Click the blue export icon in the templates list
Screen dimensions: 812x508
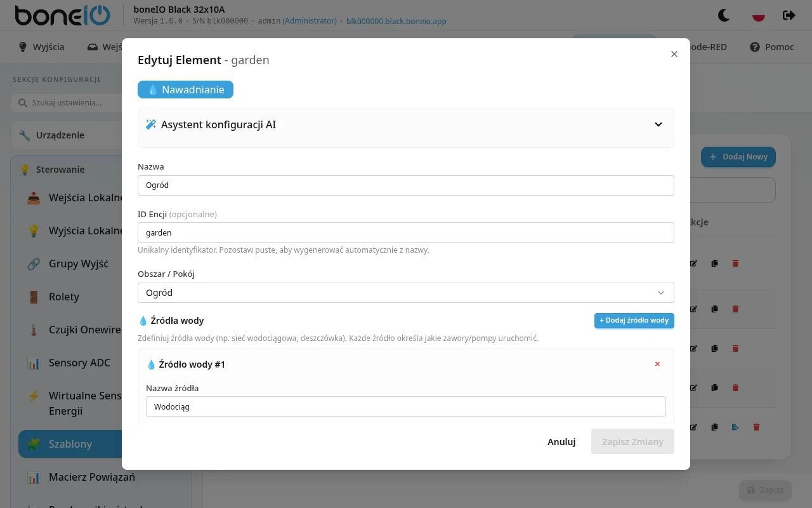click(x=735, y=427)
